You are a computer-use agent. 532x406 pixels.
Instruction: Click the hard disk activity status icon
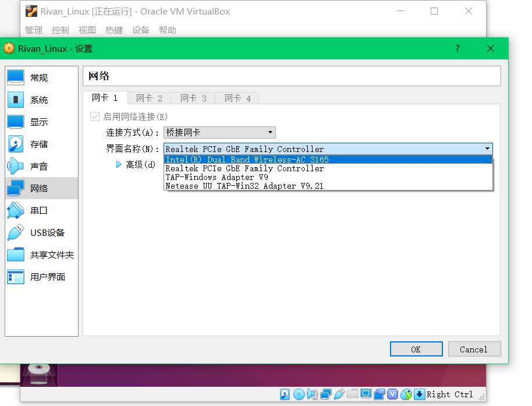pyautogui.click(x=285, y=394)
